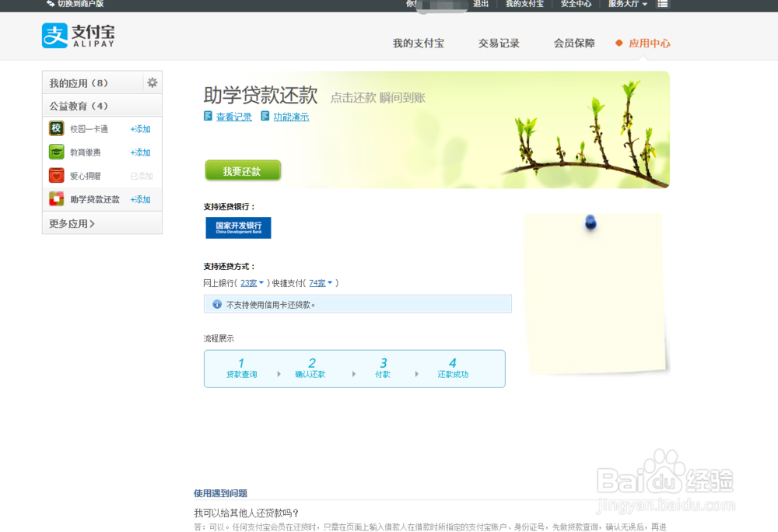Click the 助学贷款还款 app icon

[55, 199]
